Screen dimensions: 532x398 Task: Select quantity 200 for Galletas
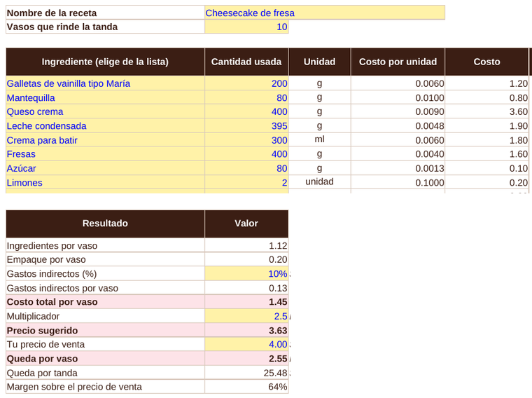tap(246, 83)
